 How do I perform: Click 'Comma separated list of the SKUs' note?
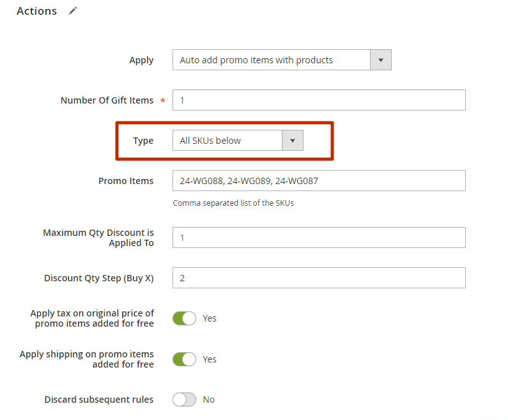tap(233, 203)
